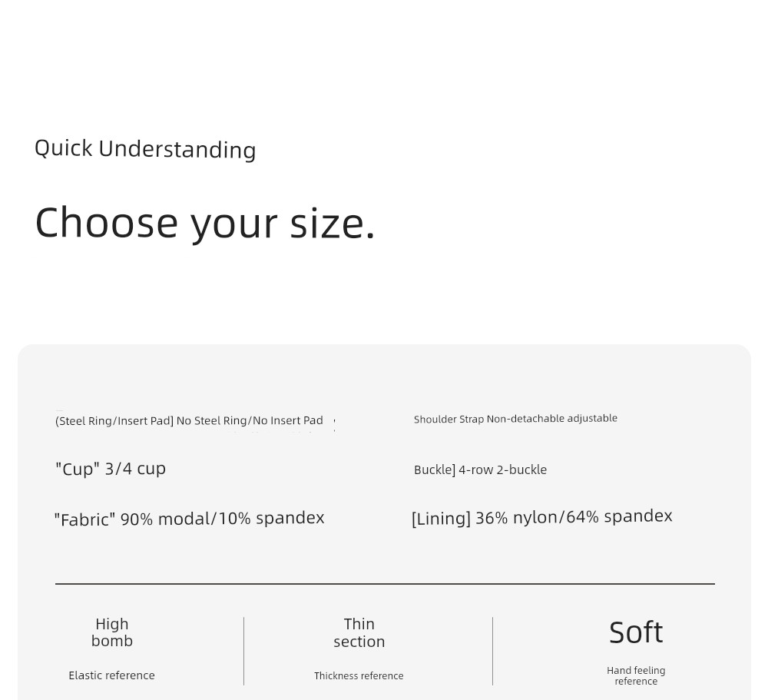
Task: Click the Steel Ring/Insert Pad specification line
Action: (x=189, y=420)
